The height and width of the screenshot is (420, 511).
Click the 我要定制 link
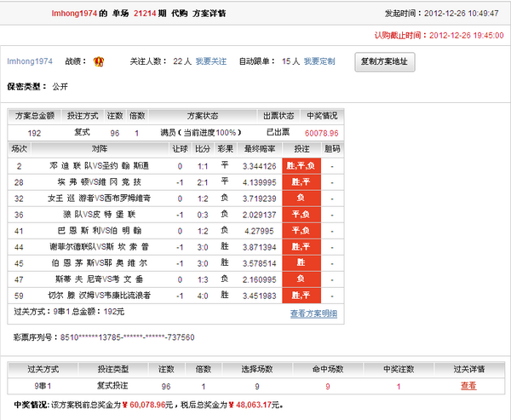coord(319,62)
